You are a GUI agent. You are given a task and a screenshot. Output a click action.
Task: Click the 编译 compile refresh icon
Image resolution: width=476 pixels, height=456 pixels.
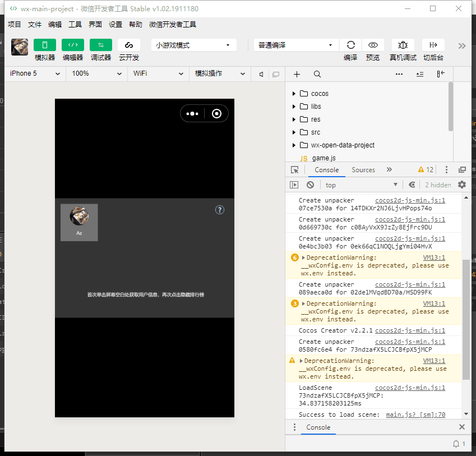click(x=350, y=45)
